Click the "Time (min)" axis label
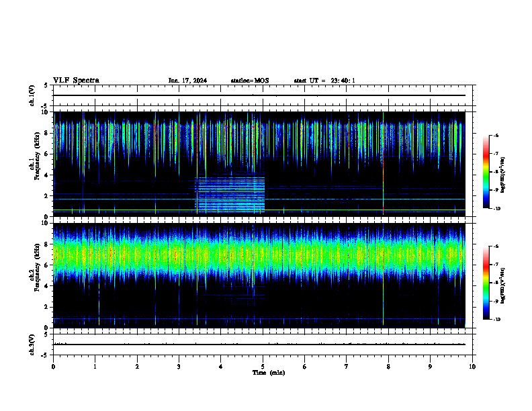Screen dimensions: 532x411 coord(269,373)
